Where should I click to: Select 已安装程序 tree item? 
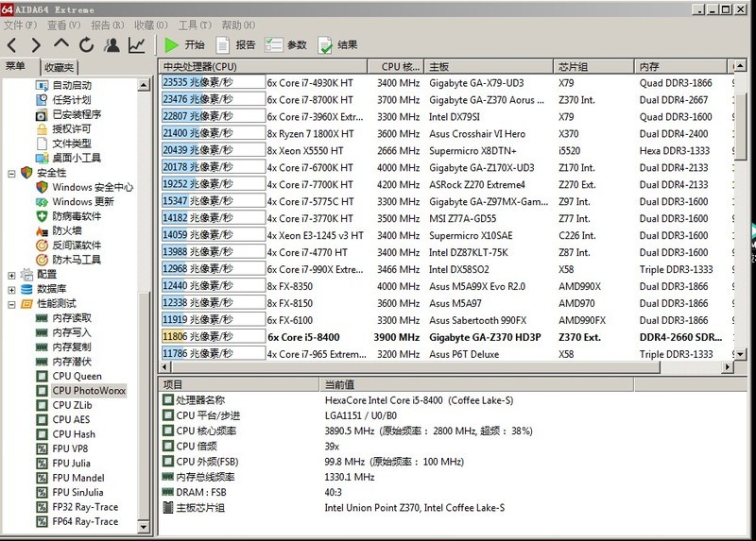click(68, 114)
